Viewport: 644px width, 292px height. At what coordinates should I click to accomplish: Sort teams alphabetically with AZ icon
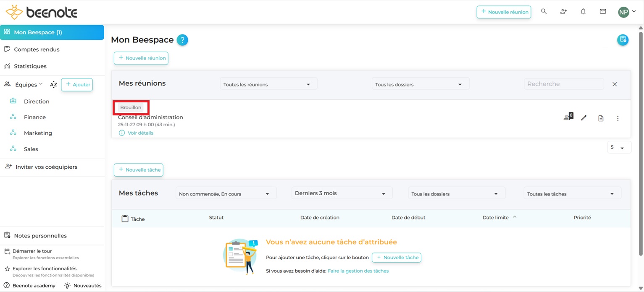coord(53,85)
